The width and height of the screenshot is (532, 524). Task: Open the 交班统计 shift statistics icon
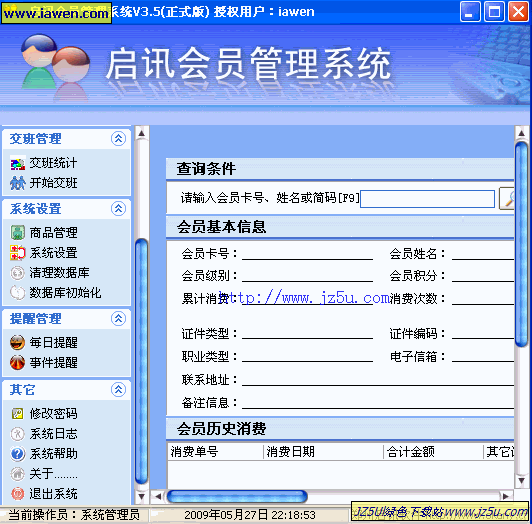(x=18, y=163)
